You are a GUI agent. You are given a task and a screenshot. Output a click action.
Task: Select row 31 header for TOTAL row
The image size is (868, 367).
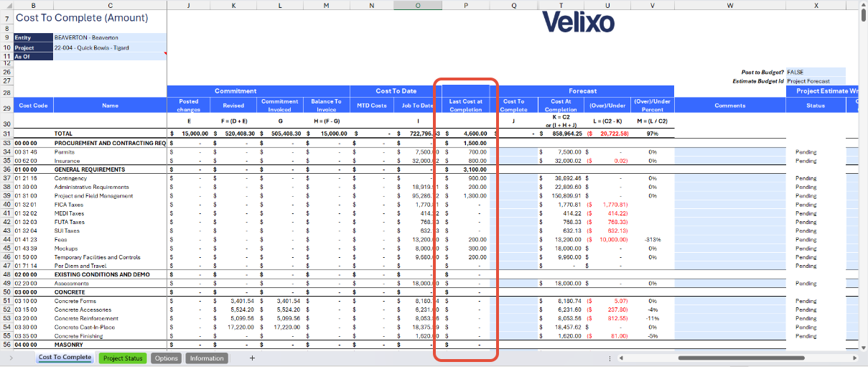(x=6, y=134)
